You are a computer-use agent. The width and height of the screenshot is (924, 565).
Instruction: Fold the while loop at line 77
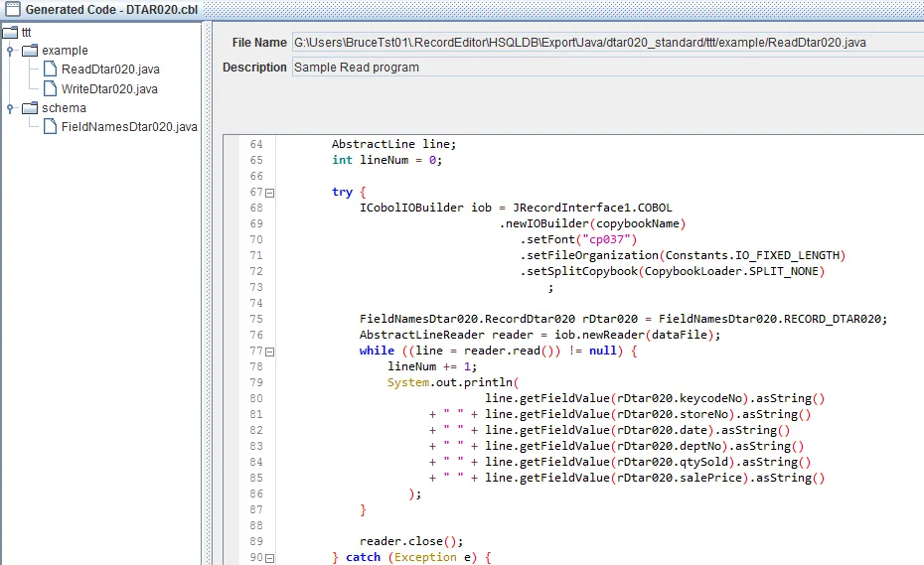tap(270, 352)
